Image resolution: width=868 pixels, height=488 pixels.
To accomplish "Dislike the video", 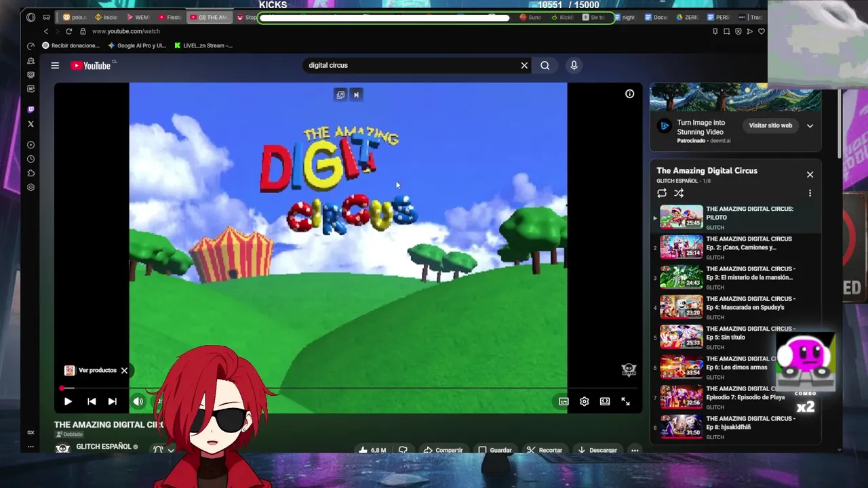I will tap(403, 450).
